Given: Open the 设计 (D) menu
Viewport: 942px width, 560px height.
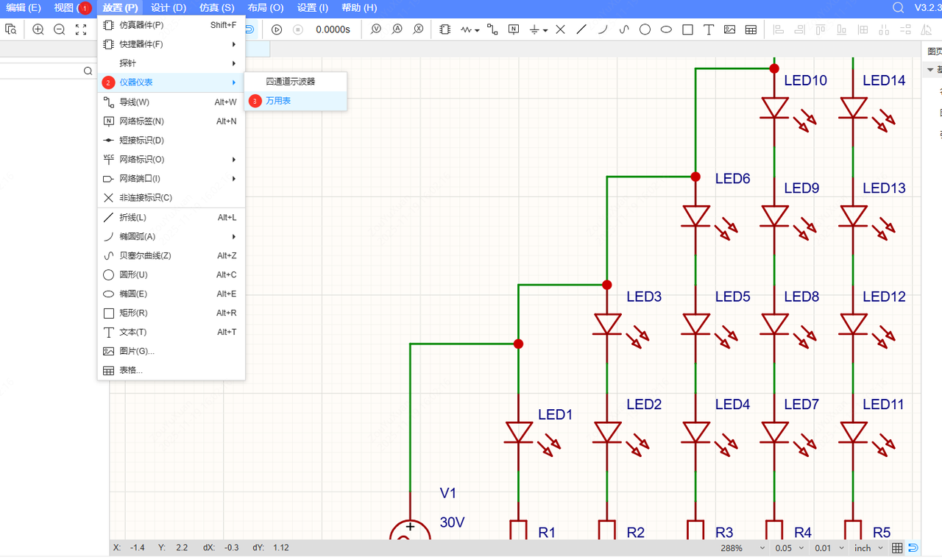Looking at the screenshot, I should tap(169, 8).
